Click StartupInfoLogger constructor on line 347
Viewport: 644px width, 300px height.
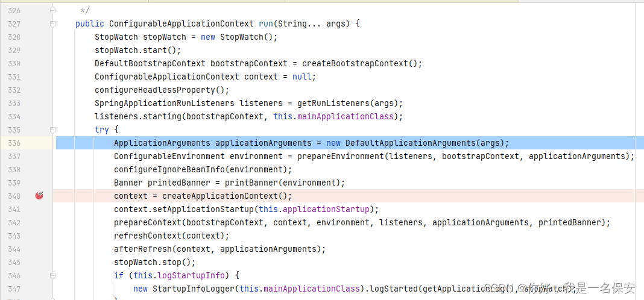coord(193,289)
